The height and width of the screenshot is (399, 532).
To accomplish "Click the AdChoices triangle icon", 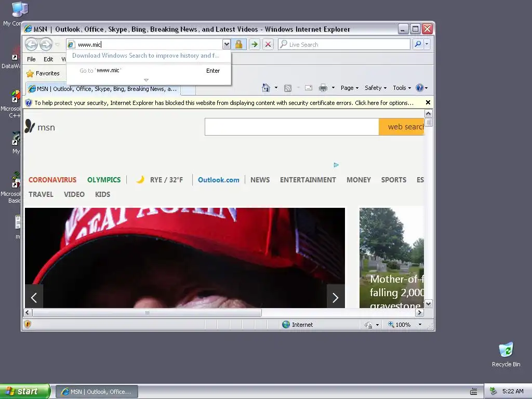I will click(336, 165).
